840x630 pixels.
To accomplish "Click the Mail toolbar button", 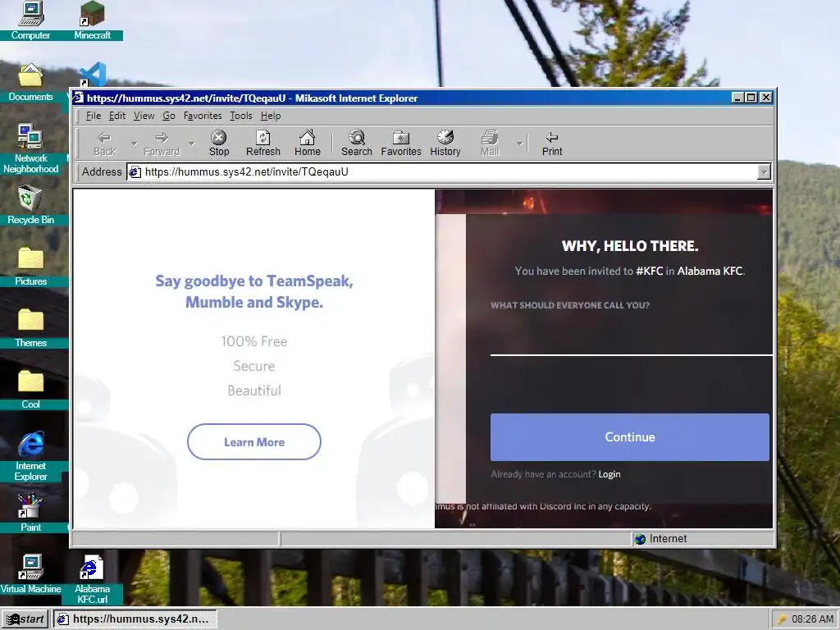I will pos(490,144).
